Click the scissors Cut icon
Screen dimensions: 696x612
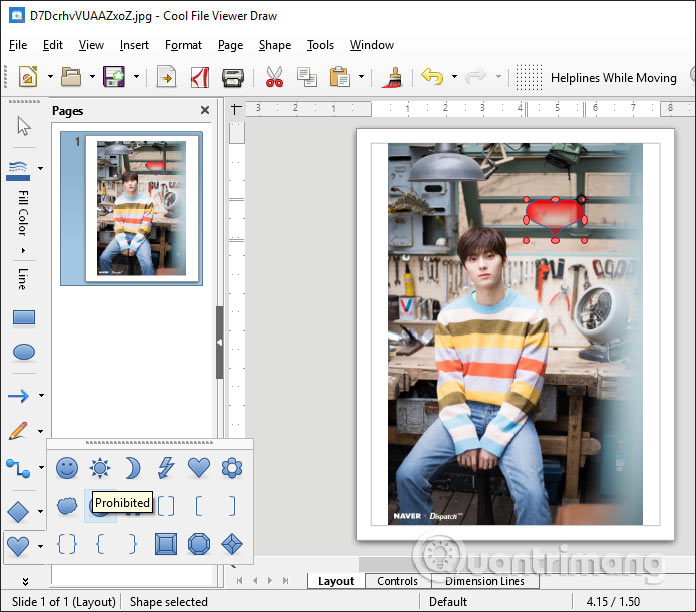[274, 77]
